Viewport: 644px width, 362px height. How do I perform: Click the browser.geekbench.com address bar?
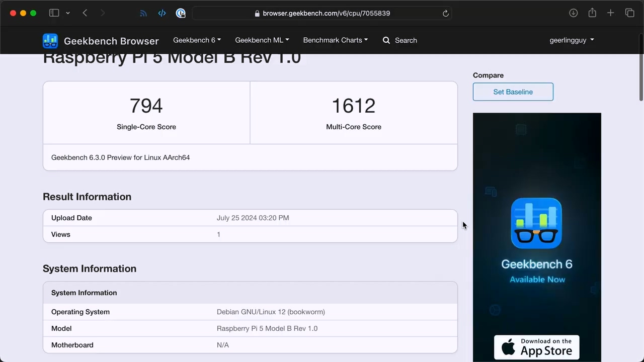[x=322, y=14]
